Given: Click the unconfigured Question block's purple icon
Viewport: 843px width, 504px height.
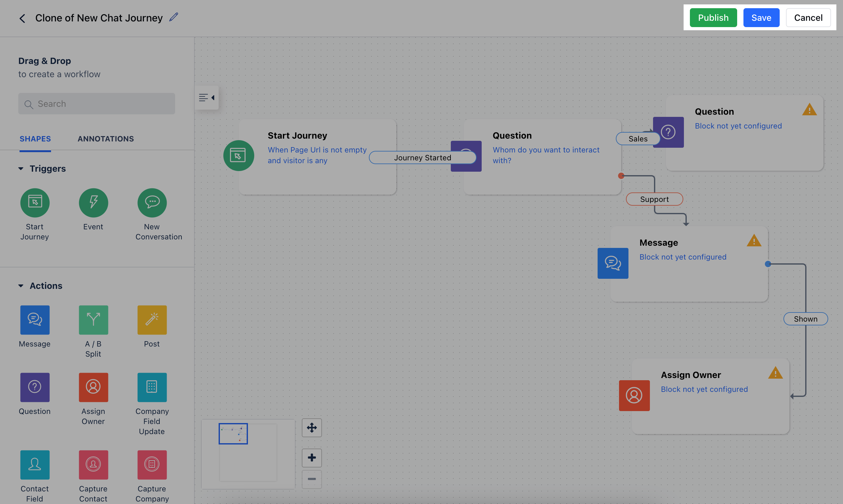Looking at the screenshot, I should (x=668, y=132).
